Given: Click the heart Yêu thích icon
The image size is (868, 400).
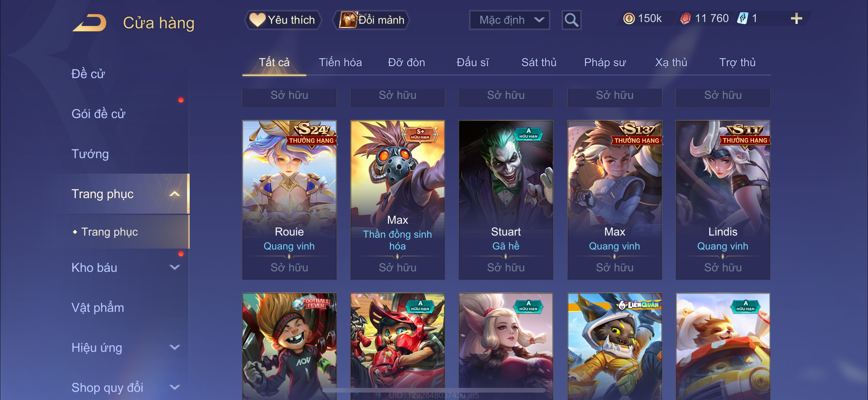Looking at the screenshot, I should click(x=257, y=20).
